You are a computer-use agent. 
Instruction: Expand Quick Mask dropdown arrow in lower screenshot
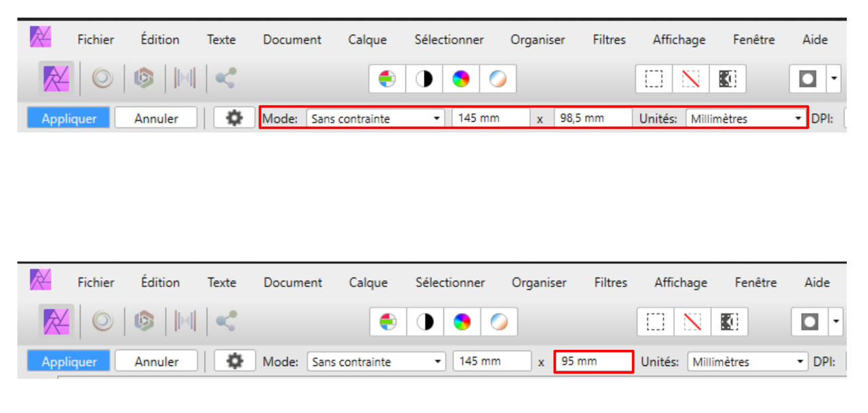click(x=836, y=322)
